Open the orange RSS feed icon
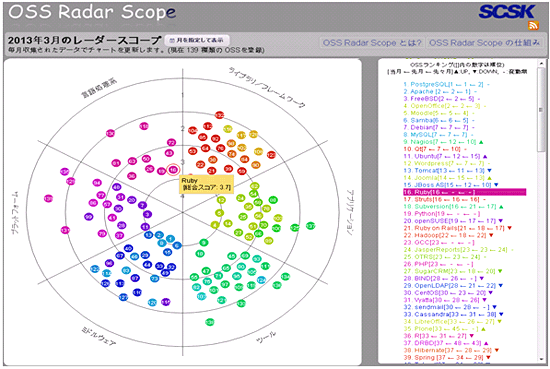 (533, 25)
